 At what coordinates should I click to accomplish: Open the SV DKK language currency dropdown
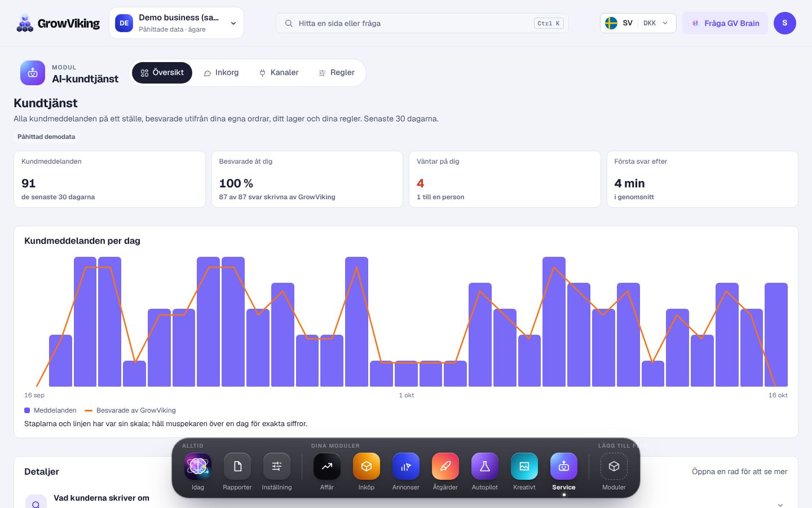[x=638, y=23]
